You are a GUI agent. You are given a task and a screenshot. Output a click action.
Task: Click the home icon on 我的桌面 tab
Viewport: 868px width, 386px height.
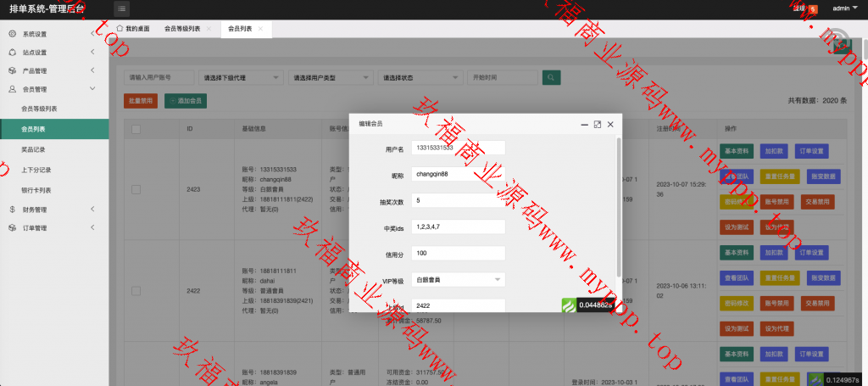pyautogui.click(x=120, y=29)
